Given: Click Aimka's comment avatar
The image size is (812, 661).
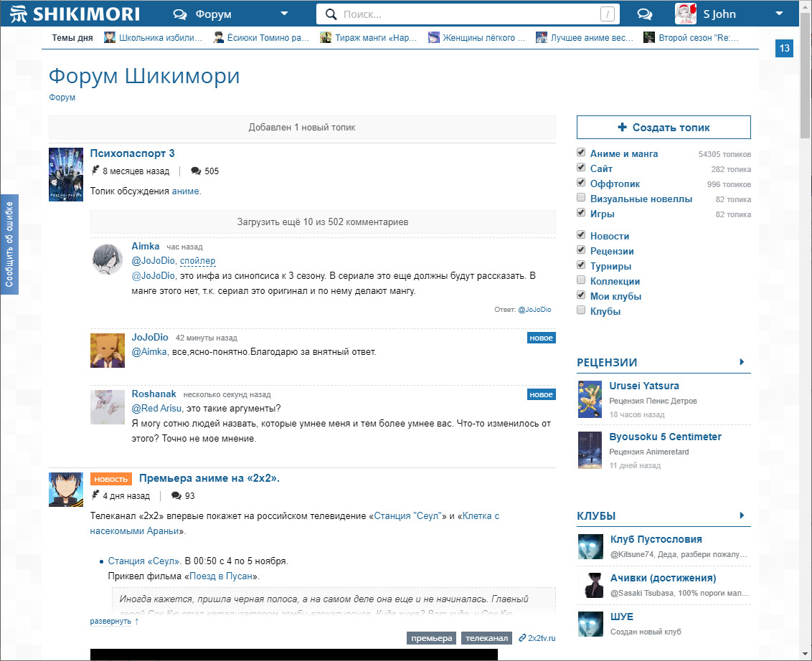Looking at the screenshot, I should click(x=108, y=259).
